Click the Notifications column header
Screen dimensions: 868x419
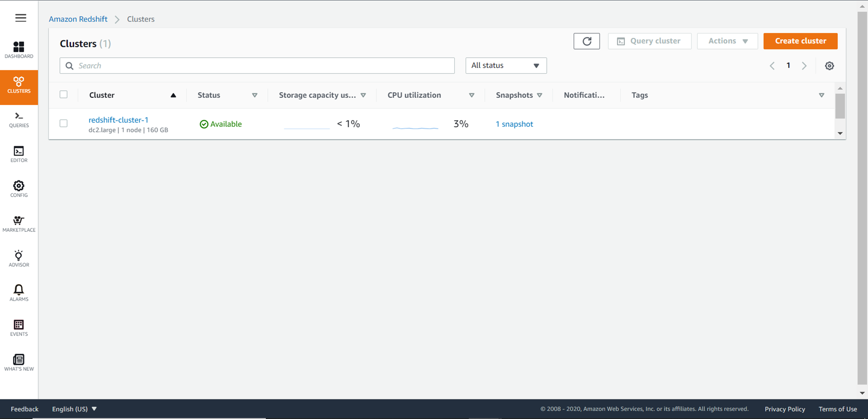(584, 96)
